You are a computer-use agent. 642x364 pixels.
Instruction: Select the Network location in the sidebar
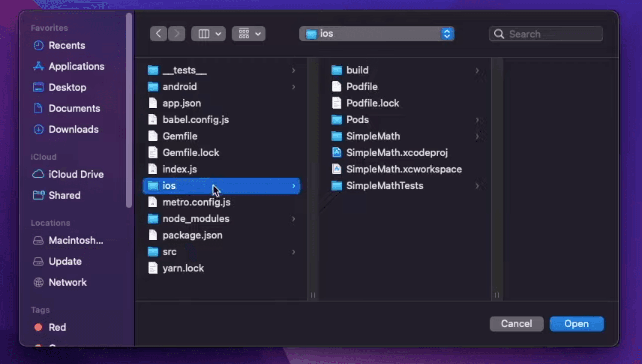point(68,282)
